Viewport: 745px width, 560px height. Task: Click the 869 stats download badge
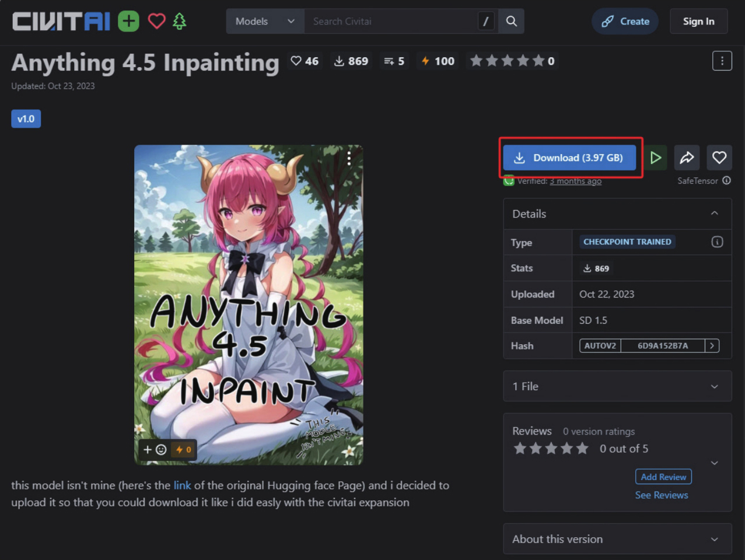(596, 268)
